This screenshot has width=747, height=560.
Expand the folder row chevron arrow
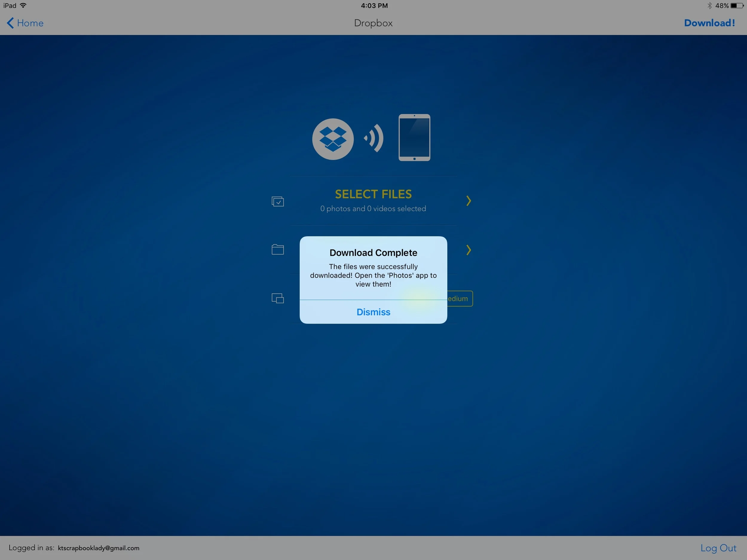click(469, 250)
